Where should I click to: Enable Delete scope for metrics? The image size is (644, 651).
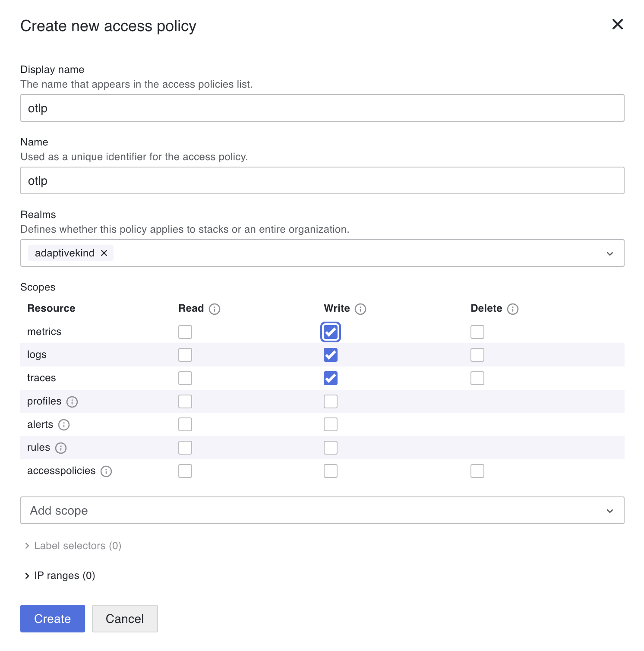tap(477, 332)
